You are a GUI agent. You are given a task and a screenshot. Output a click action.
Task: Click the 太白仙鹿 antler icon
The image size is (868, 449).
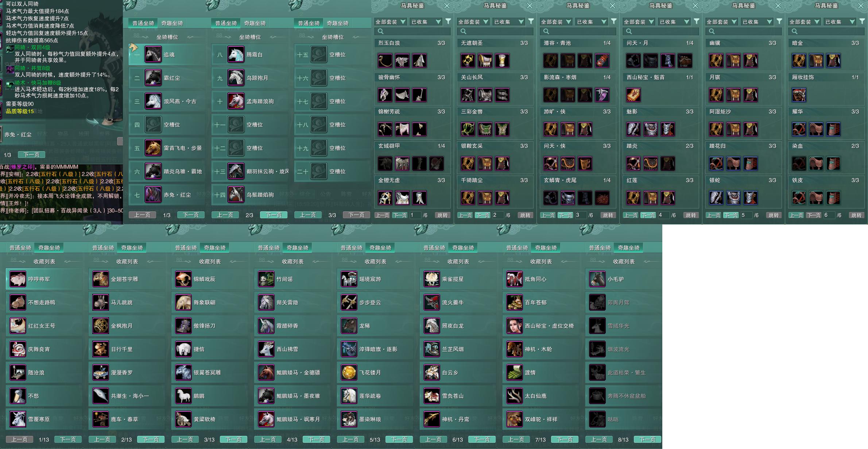tap(515, 396)
